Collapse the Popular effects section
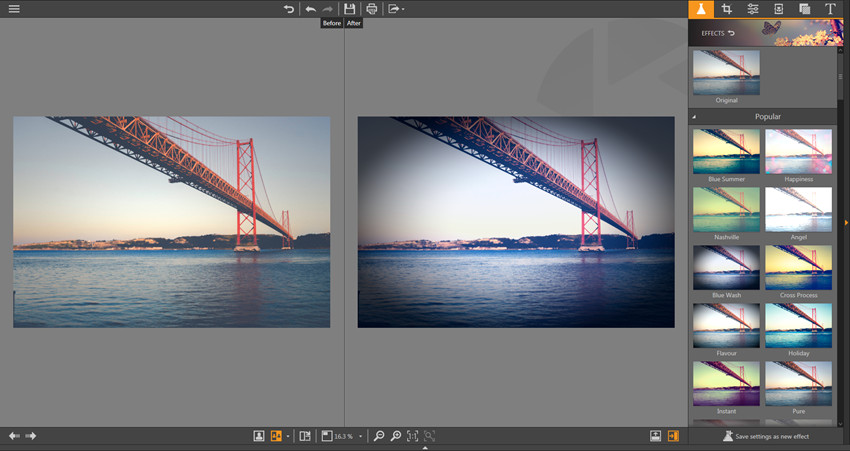 click(x=694, y=117)
